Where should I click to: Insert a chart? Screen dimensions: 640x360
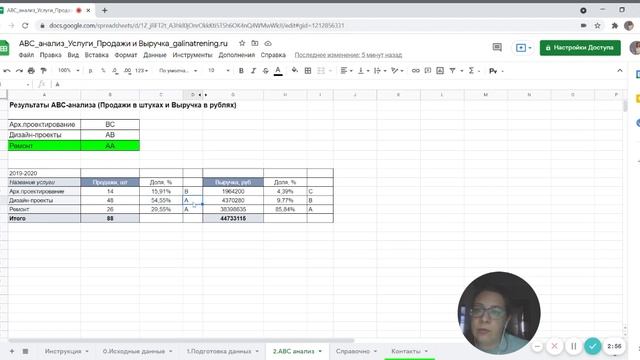click(x=440, y=71)
